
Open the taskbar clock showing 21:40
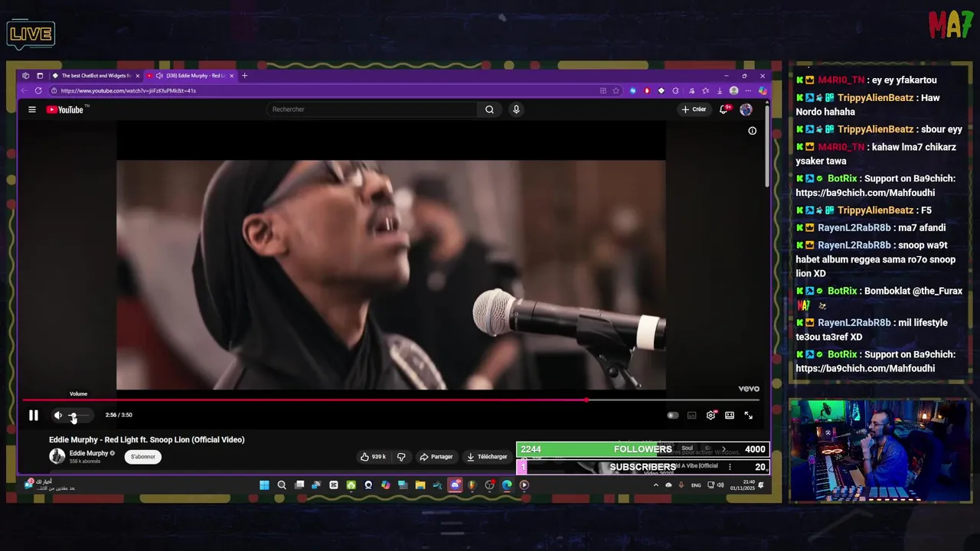(x=743, y=485)
